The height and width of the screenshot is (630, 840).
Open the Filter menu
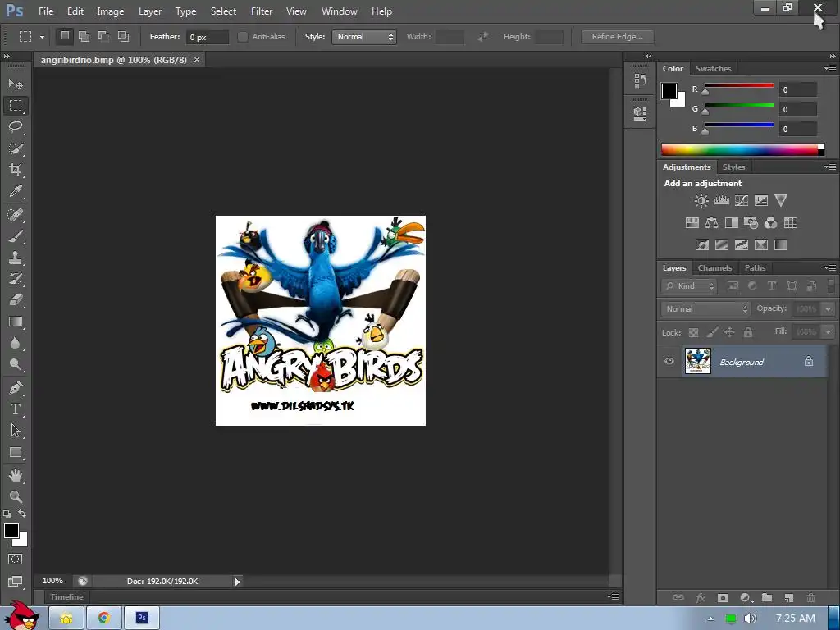(x=262, y=11)
